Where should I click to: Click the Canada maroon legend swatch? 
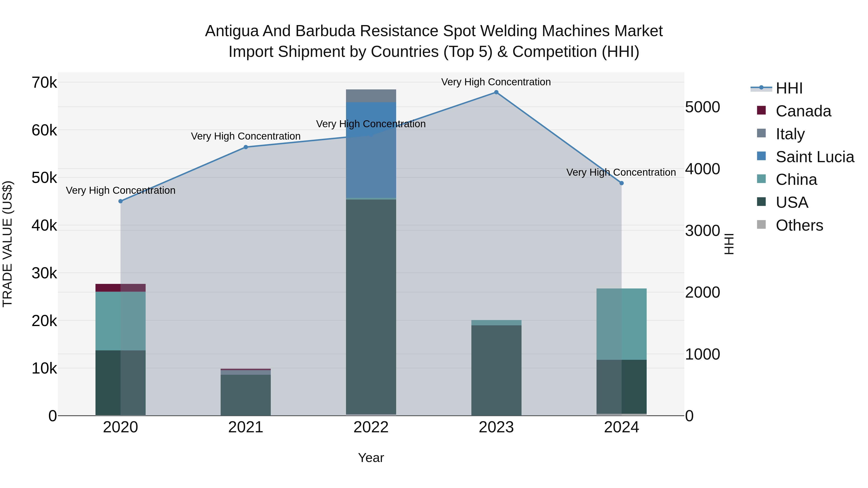[761, 110]
